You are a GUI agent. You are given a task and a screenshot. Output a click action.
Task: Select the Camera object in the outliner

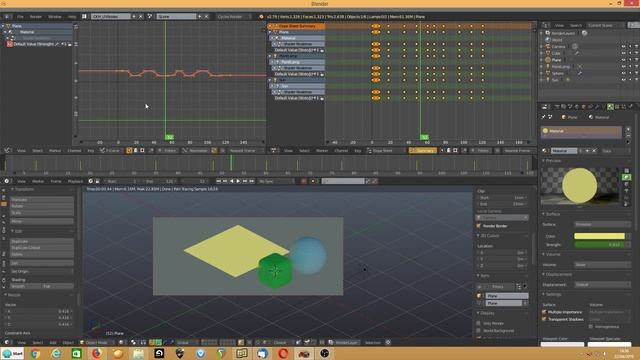(x=558, y=47)
